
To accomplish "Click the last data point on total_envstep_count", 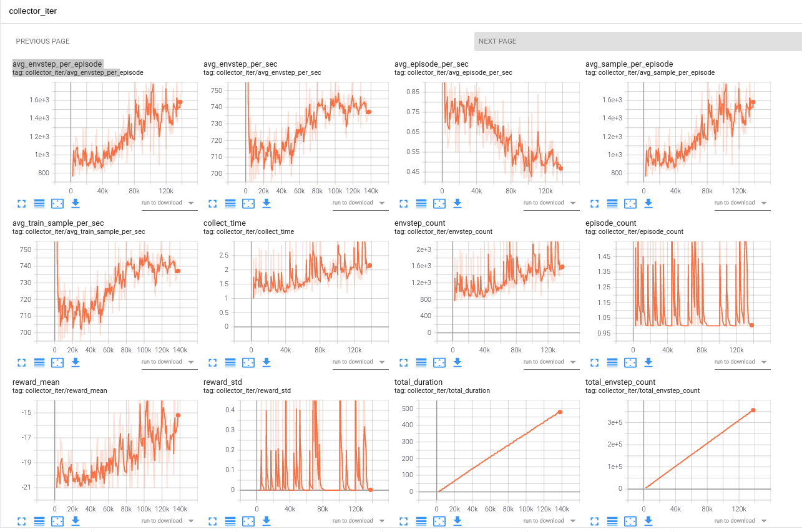I will coord(753,410).
